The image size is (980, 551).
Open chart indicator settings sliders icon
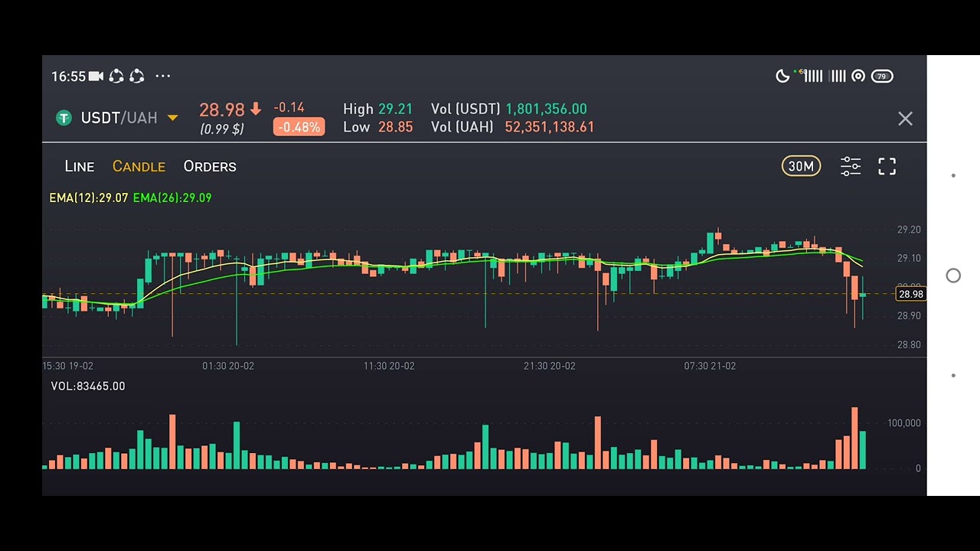click(851, 166)
